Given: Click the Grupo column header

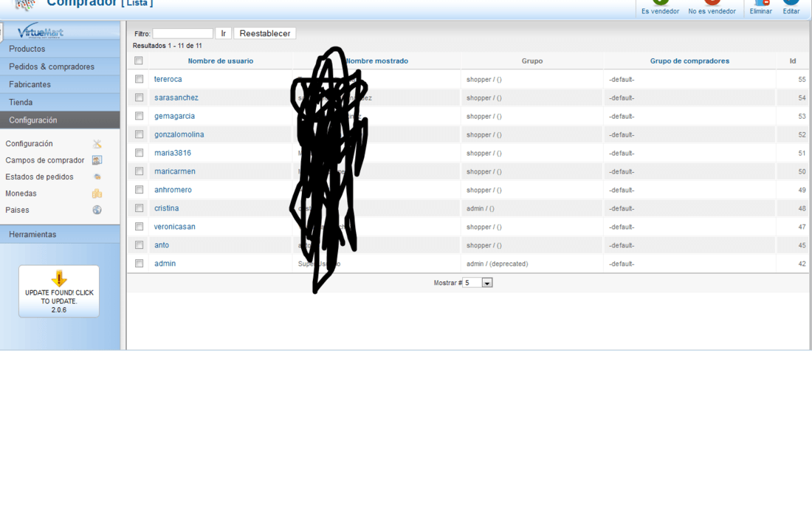Looking at the screenshot, I should coord(531,61).
